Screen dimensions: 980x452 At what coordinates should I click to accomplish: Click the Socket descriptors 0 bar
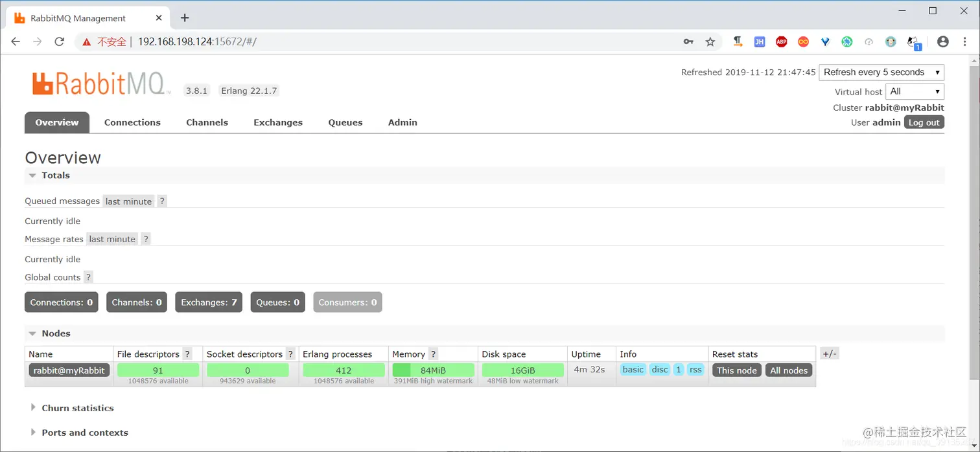248,370
